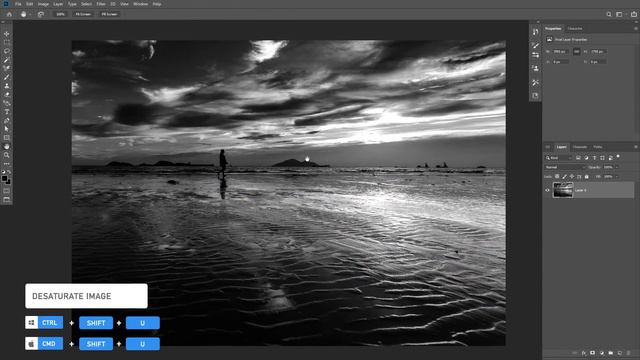Select the Hand tool
640x360 pixels.
tap(7, 146)
